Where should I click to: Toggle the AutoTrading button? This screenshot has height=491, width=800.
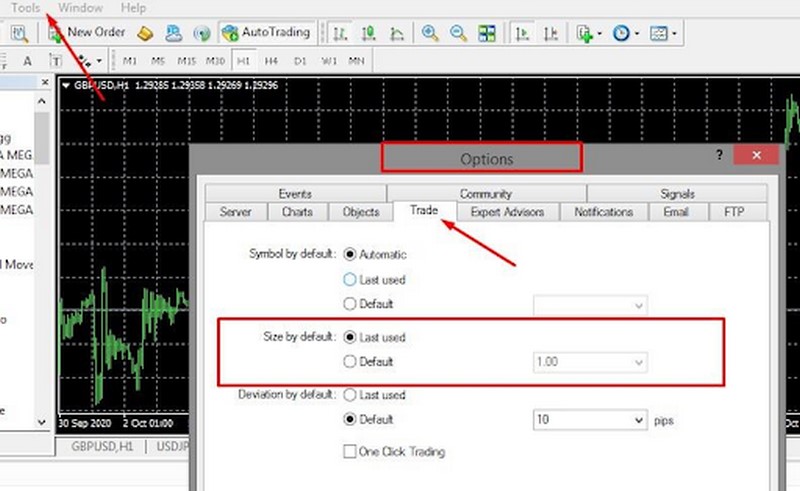(x=267, y=33)
